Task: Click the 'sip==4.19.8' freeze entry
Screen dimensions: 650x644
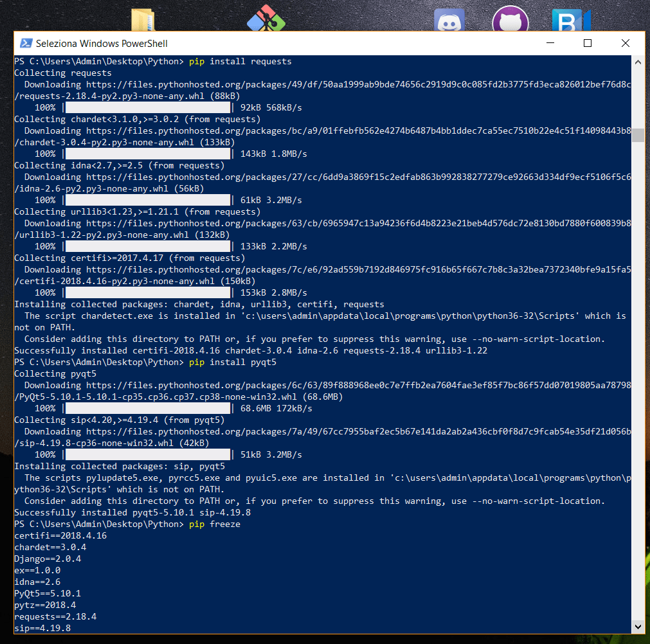Action: pos(42,628)
